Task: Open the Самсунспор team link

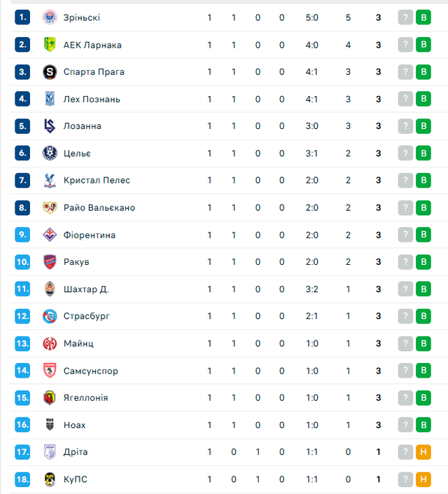Action: coord(90,371)
